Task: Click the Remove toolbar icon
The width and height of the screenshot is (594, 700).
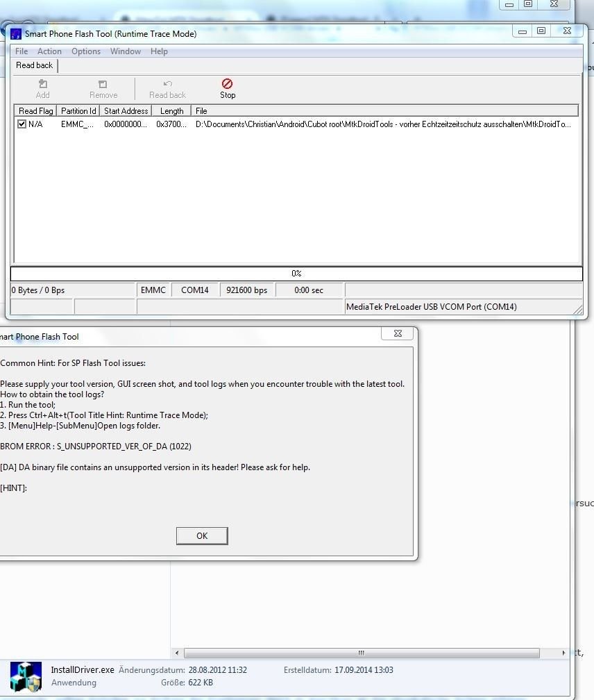Action: 103,89
